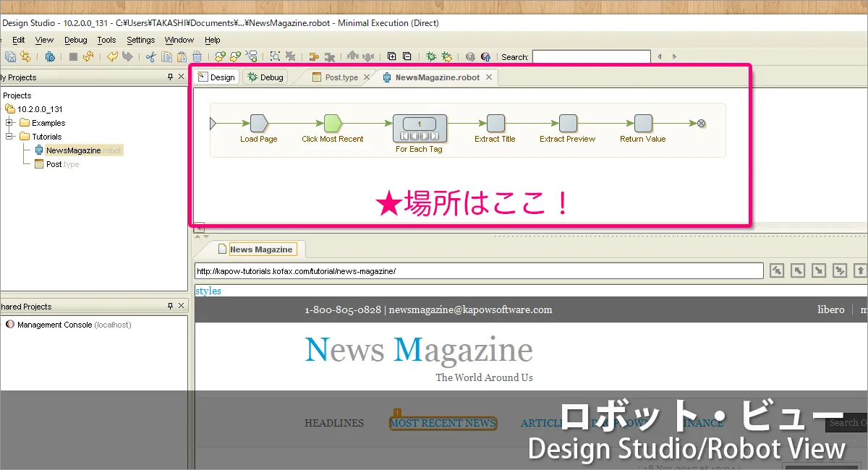Click the Redo arrow icon
The width and height of the screenshot is (868, 470).
point(127,56)
